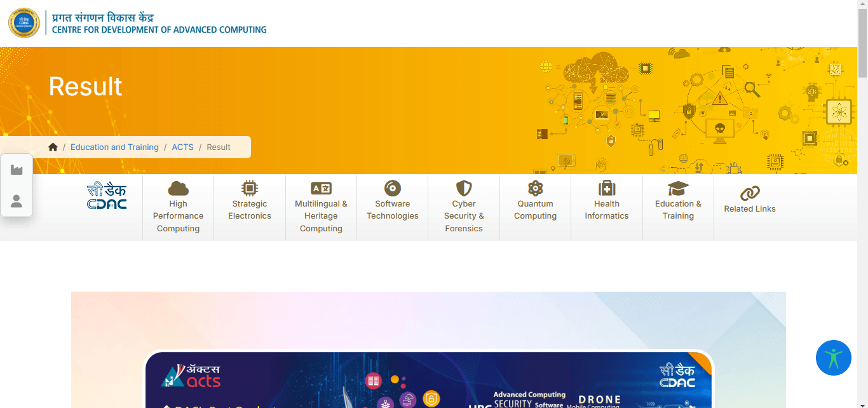Open the Education & Training graduation cap icon
This screenshot has width=868, height=408.
pyautogui.click(x=678, y=188)
